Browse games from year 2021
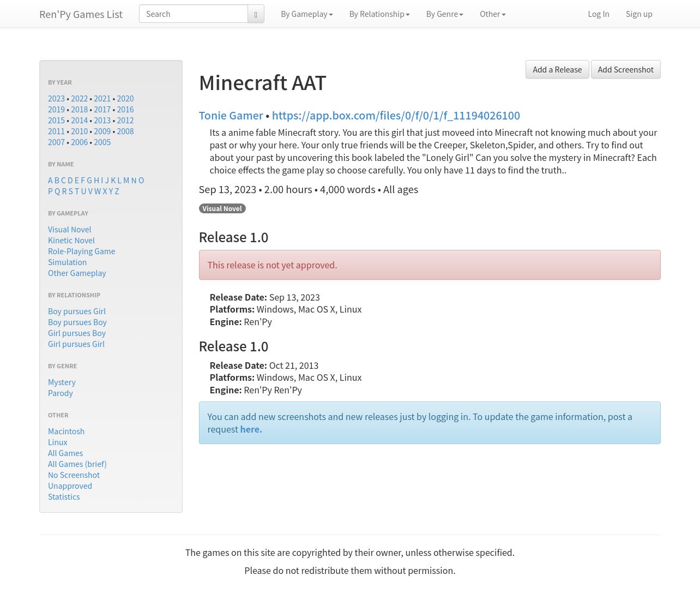This screenshot has width=700, height=593. pyautogui.click(x=102, y=99)
